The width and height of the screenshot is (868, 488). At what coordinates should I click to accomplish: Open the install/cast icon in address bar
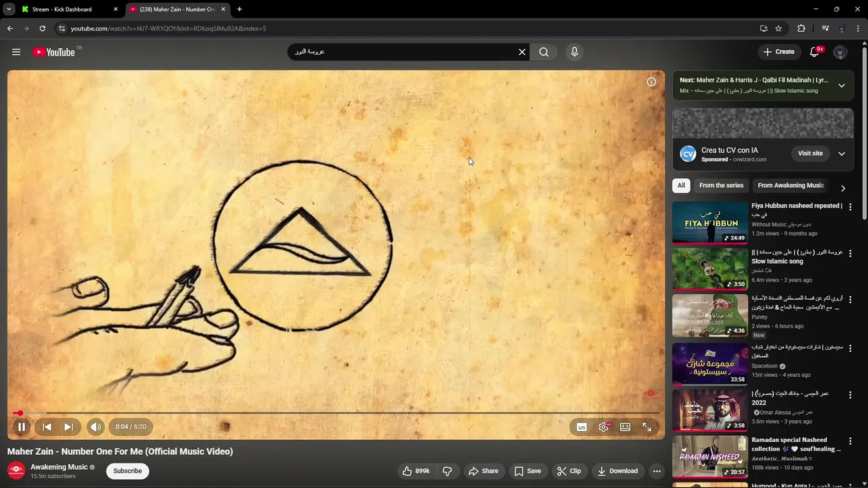point(764,28)
